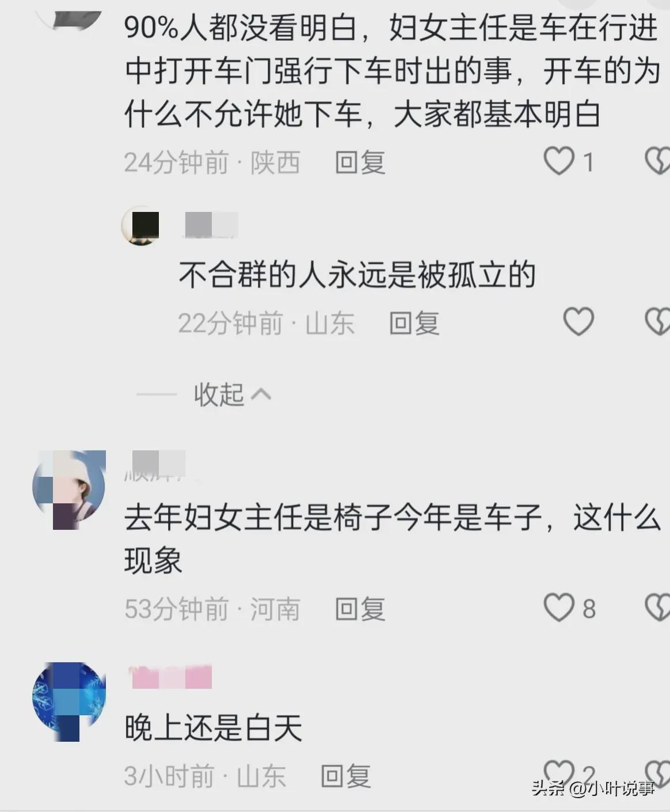
Task: Open the pink blurred username profile
Action: (x=170, y=677)
